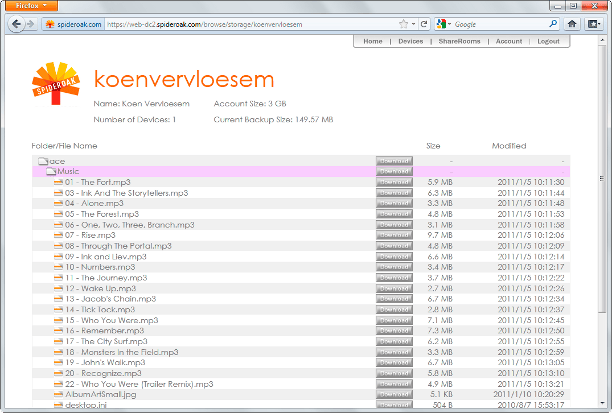Click the file icon for 01 - The Fort.mp3
Viewport: 612px width, 413px height.
coord(58,182)
